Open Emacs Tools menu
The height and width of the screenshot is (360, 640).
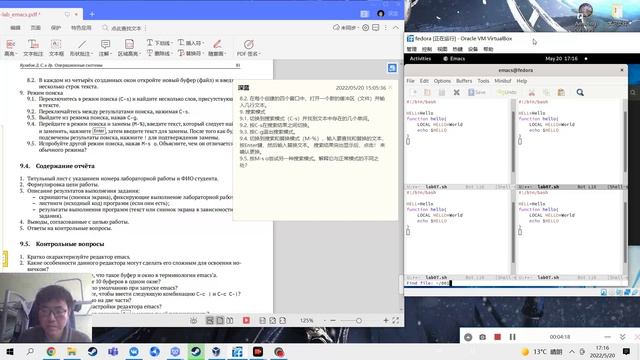(x=483, y=81)
